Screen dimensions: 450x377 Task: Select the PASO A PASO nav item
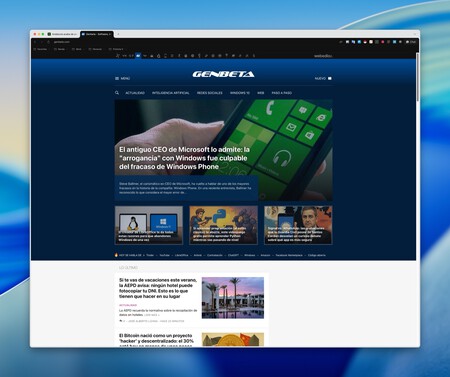coord(282,93)
